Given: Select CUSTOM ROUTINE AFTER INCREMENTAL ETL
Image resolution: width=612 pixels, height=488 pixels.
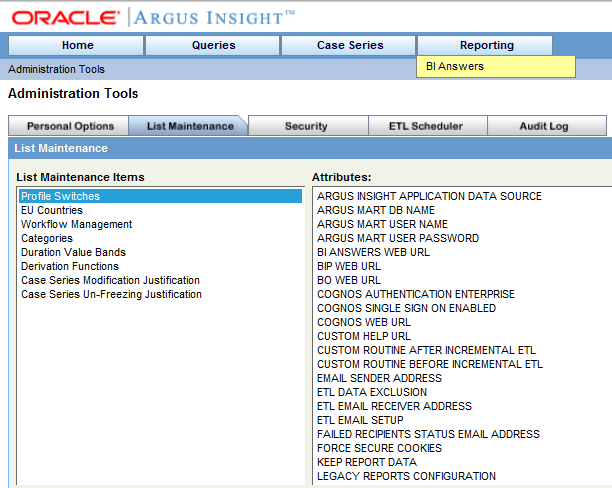Looking at the screenshot, I should pyautogui.click(x=427, y=350).
